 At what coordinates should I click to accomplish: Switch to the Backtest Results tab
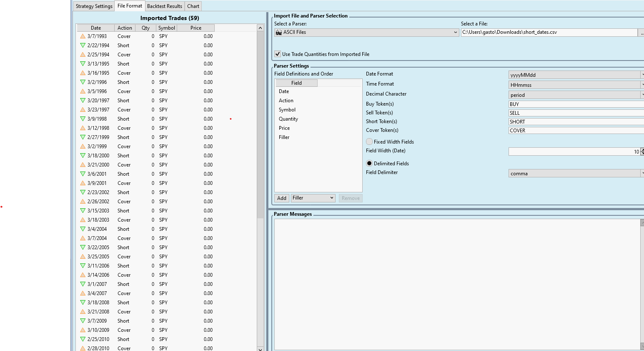(165, 6)
